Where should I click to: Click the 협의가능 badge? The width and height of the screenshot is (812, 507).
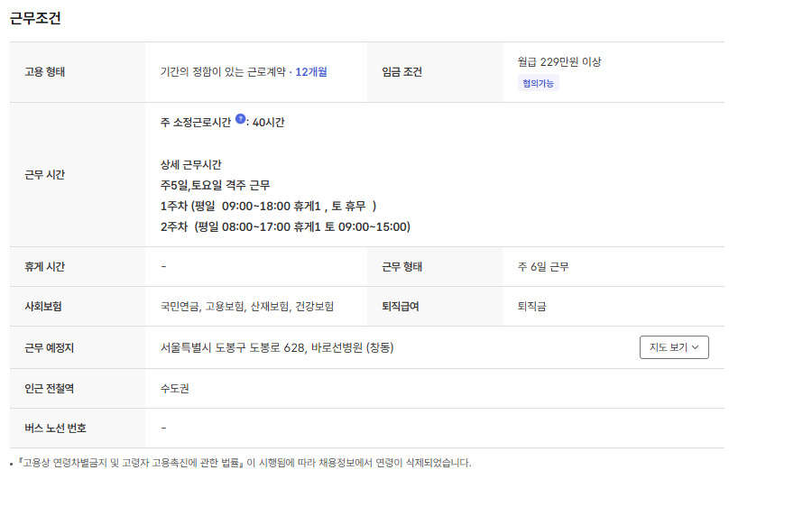(x=539, y=83)
